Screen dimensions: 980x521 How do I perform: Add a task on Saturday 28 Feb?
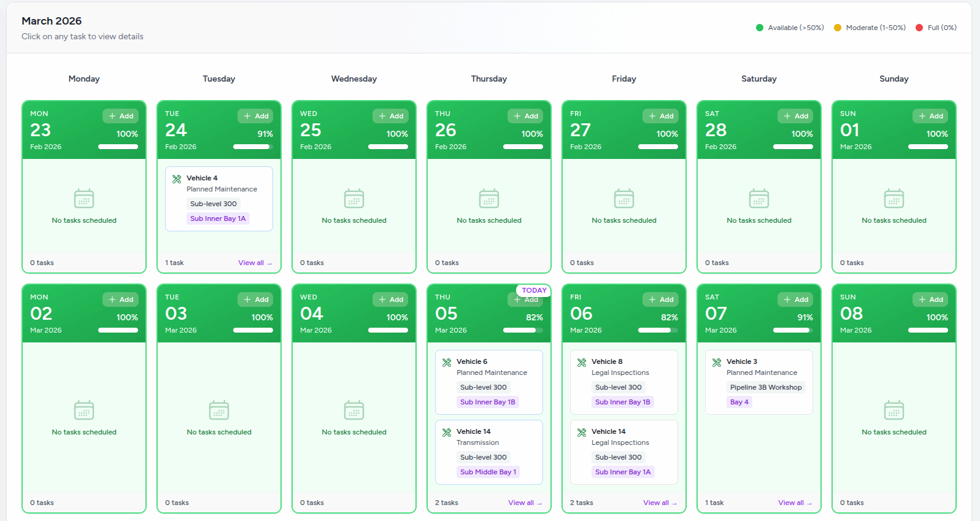coord(796,116)
